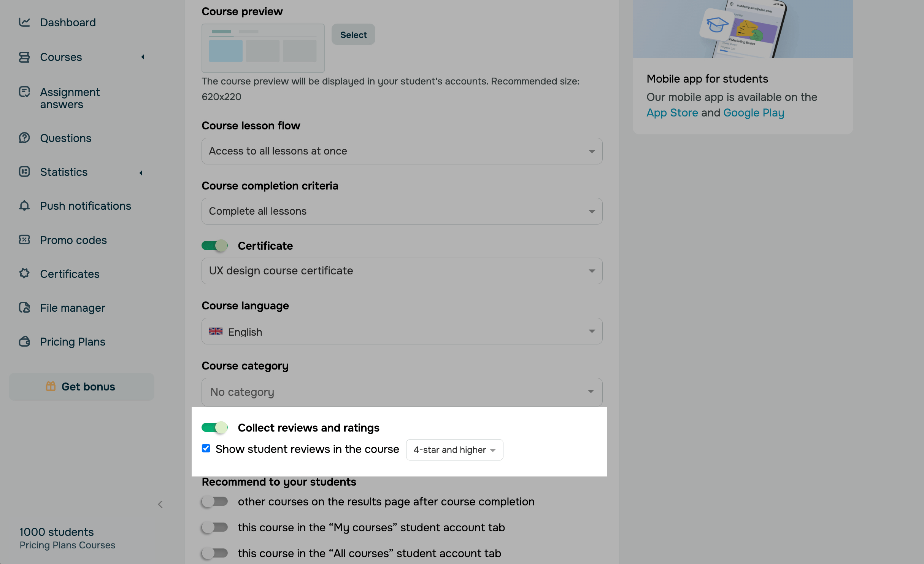Disable the Certificate toggle

(214, 245)
